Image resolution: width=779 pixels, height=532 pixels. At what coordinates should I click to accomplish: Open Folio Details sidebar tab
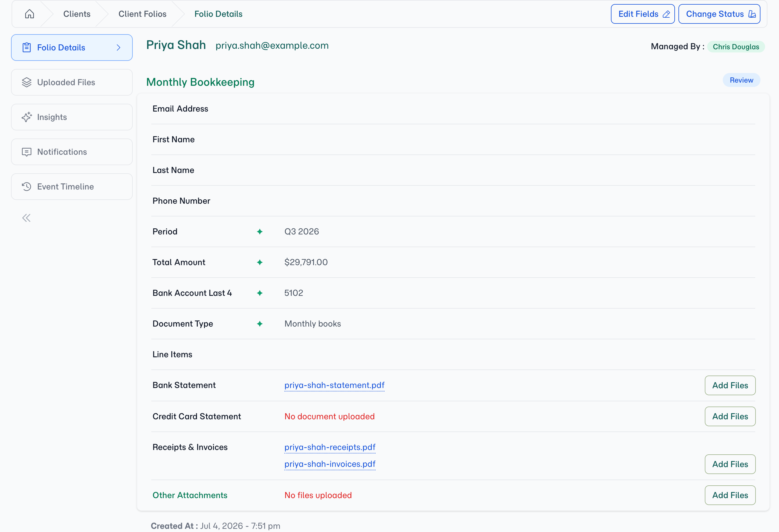(x=72, y=47)
